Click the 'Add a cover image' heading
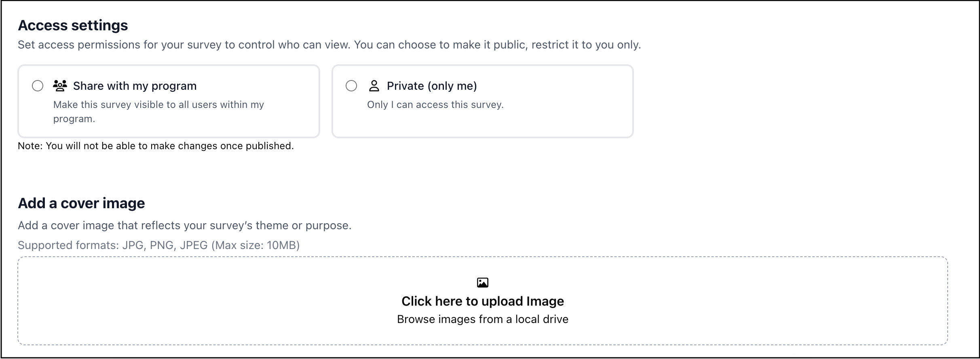 click(81, 203)
